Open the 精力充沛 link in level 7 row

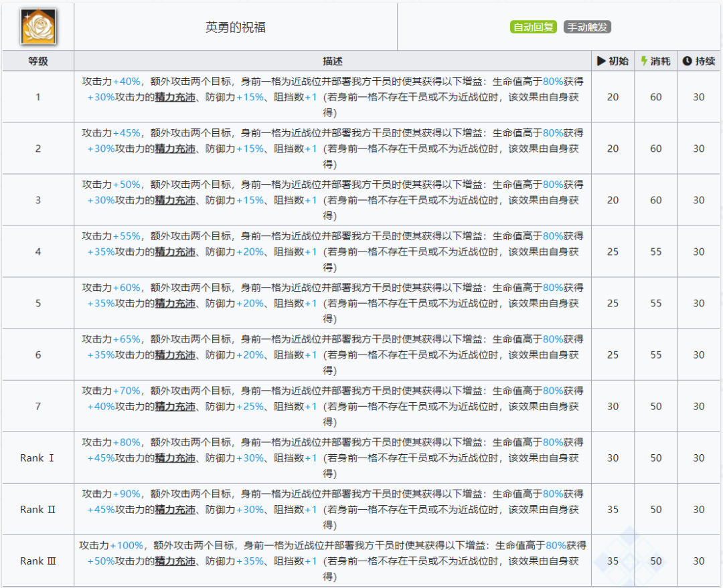pyautogui.click(x=175, y=406)
